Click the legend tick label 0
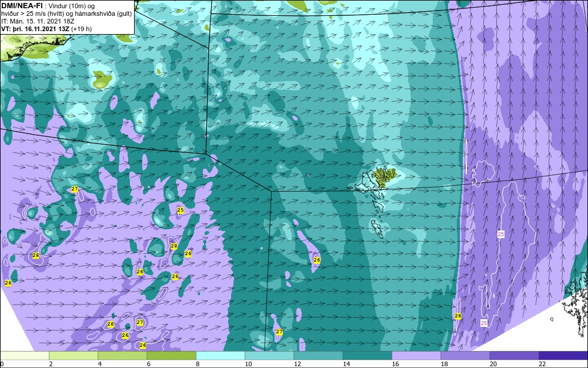 tap(2, 364)
